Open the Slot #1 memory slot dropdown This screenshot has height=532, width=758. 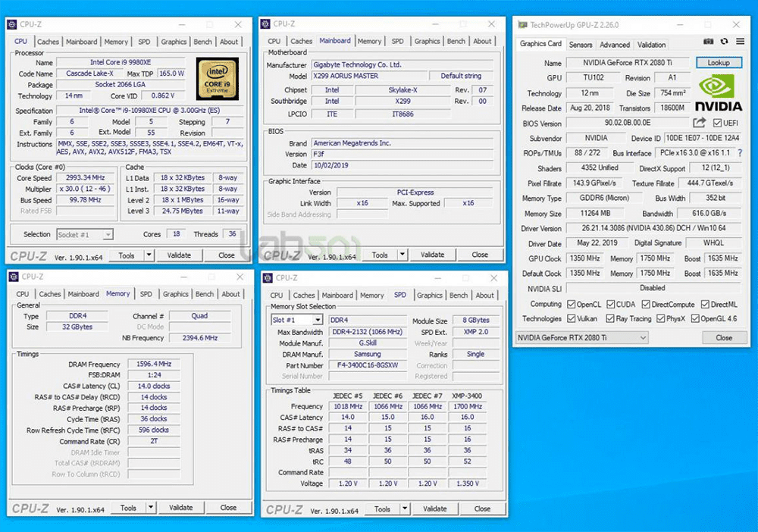click(297, 320)
